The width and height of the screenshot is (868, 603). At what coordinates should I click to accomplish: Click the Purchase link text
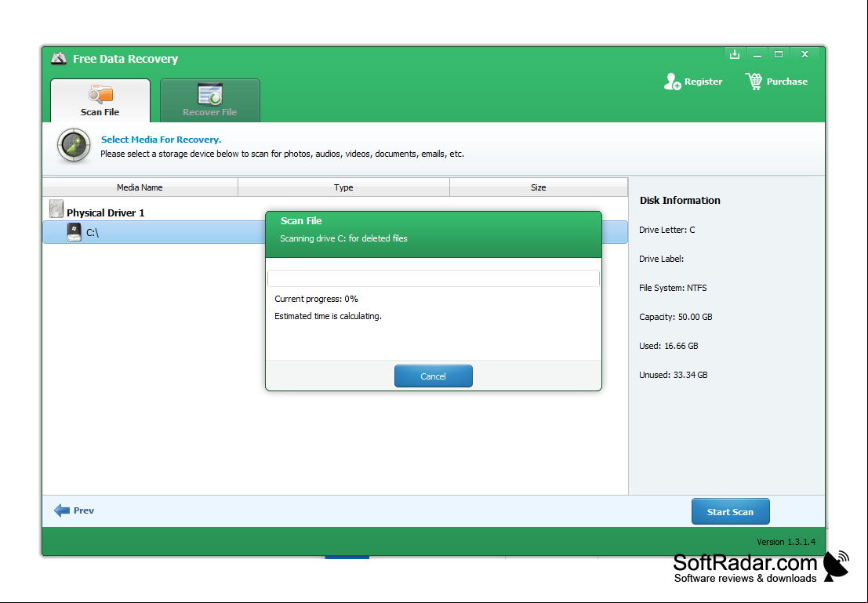click(786, 82)
